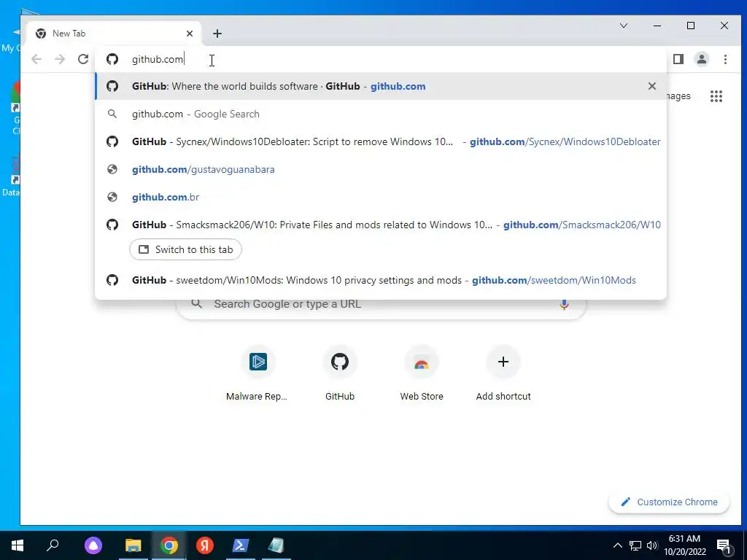The width and height of the screenshot is (747, 560).
Task: Open the Google apps grid
Action: (x=716, y=96)
